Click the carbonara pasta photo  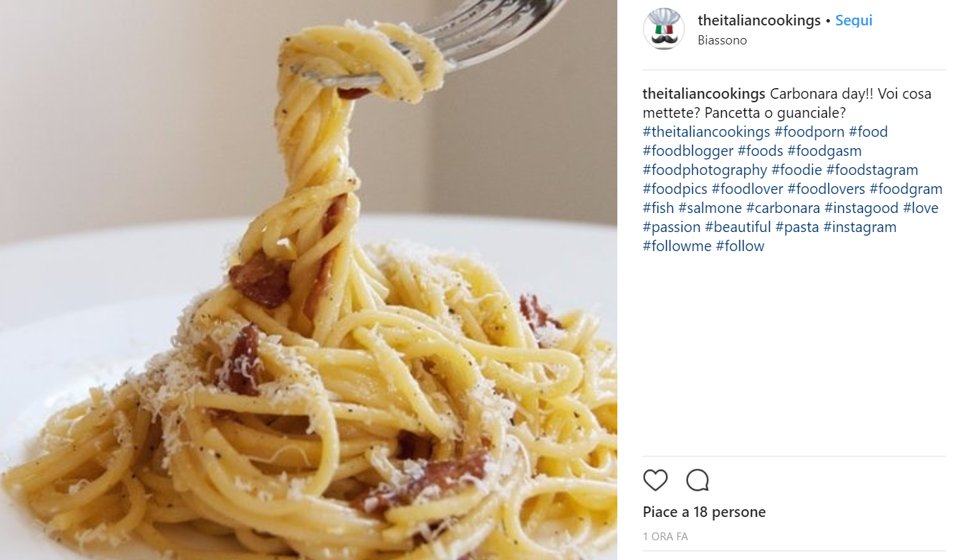pos(308,280)
